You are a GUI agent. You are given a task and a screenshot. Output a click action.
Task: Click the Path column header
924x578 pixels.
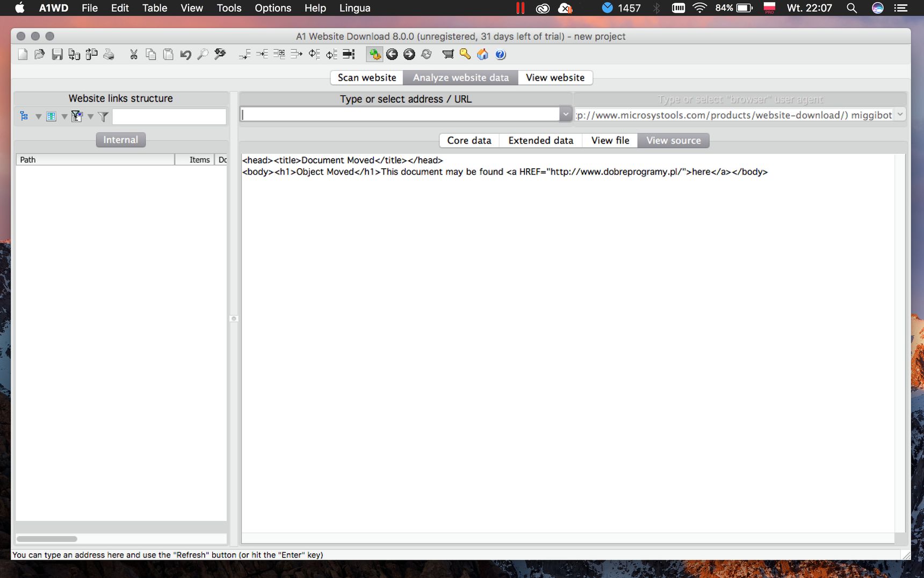click(x=95, y=160)
